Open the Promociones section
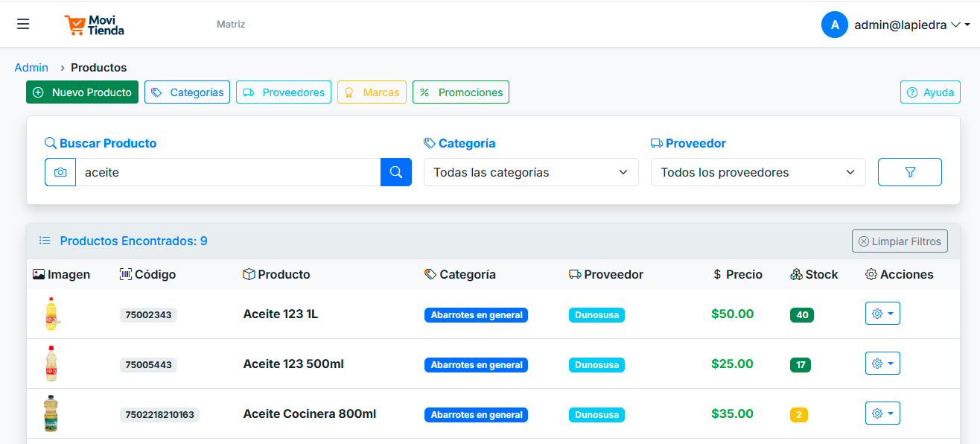Image resolution: width=980 pixels, height=444 pixels. (460, 92)
